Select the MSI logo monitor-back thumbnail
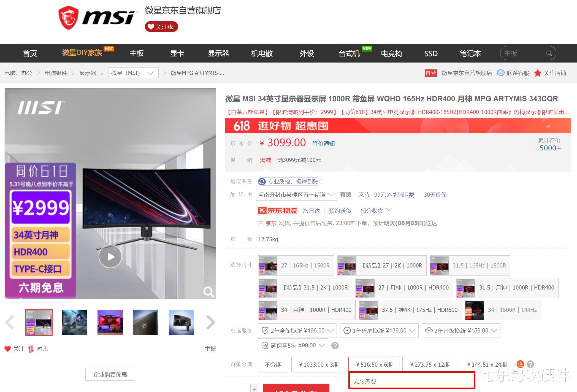 [x=146, y=322]
